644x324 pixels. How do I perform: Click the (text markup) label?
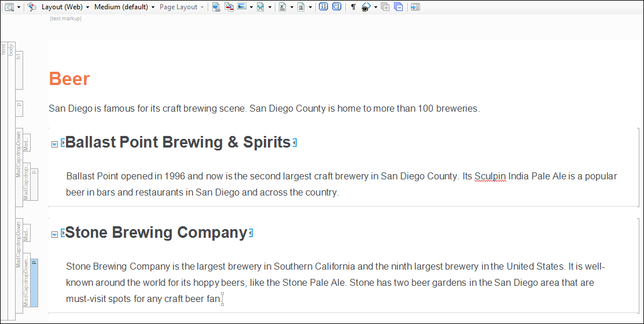[66, 19]
